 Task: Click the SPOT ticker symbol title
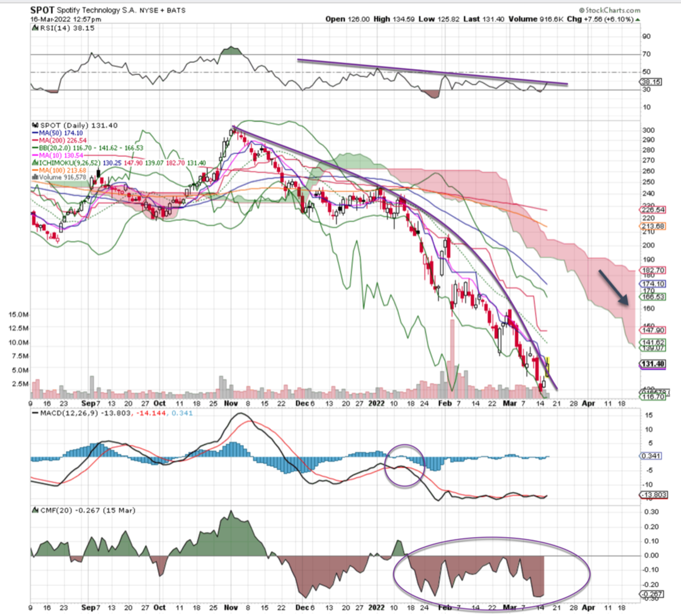(43, 10)
